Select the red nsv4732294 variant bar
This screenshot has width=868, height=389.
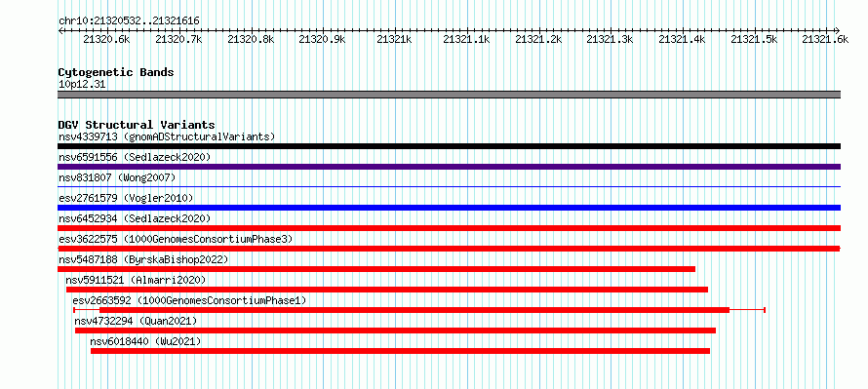click(x=395, y=331)
